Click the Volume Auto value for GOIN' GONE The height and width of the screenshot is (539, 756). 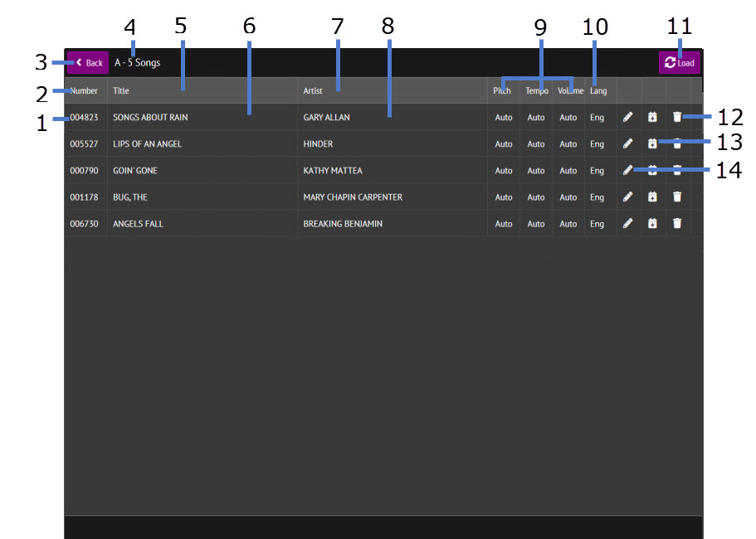(x=568, y=171)
